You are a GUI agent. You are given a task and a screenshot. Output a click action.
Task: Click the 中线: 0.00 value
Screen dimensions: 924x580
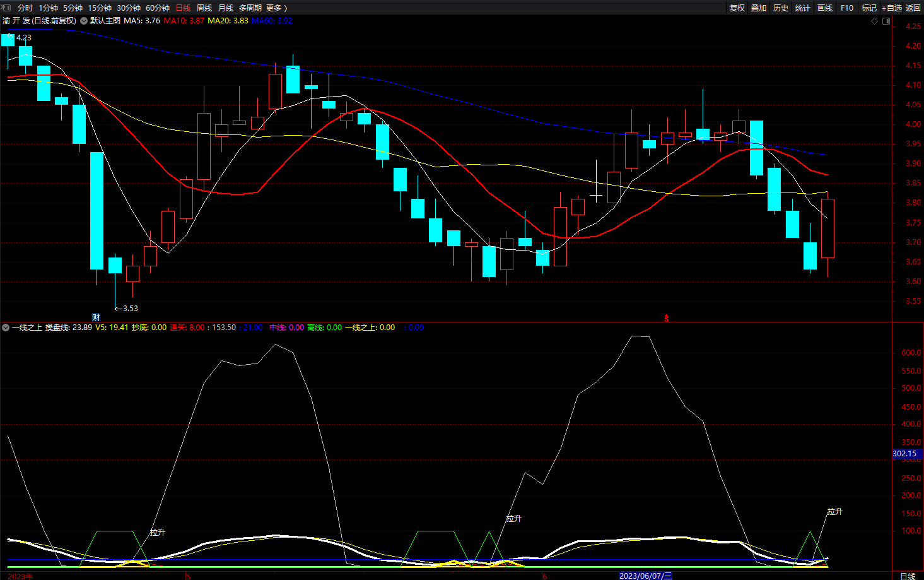(x=286, y=327)
